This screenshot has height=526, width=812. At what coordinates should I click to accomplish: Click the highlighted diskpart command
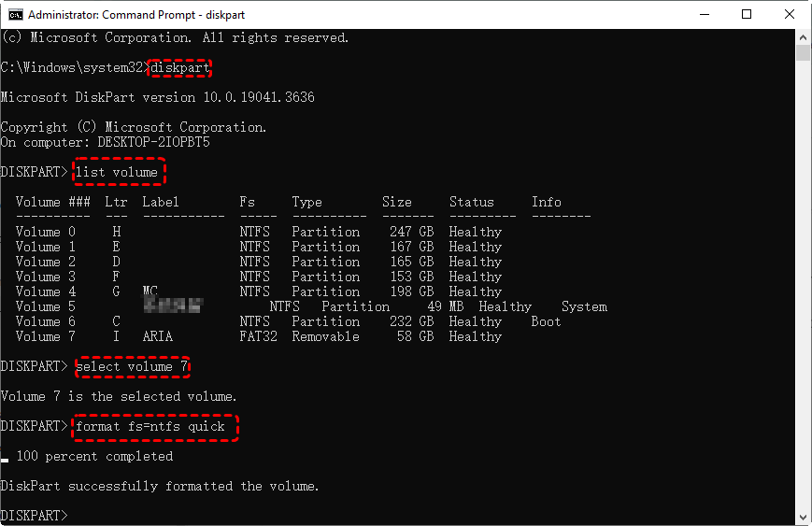tap(180, 68)
